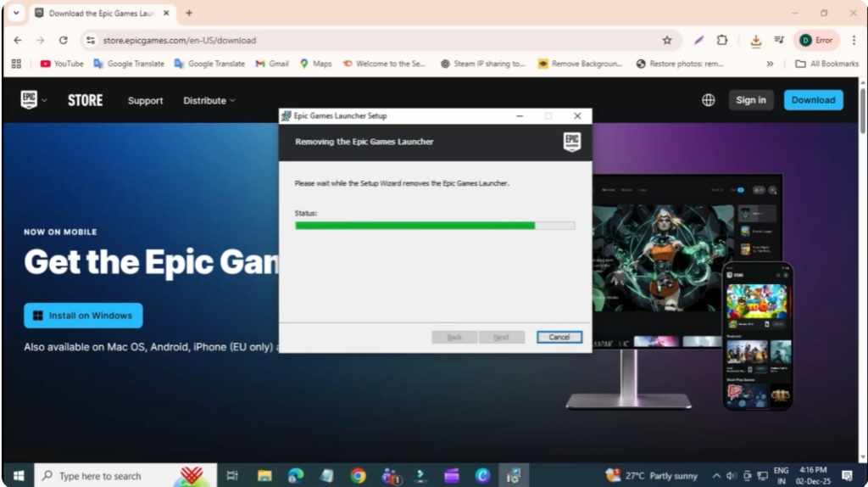Open the language globe icon
Viewport: 868px width, 487px height.
pos(708,100)
